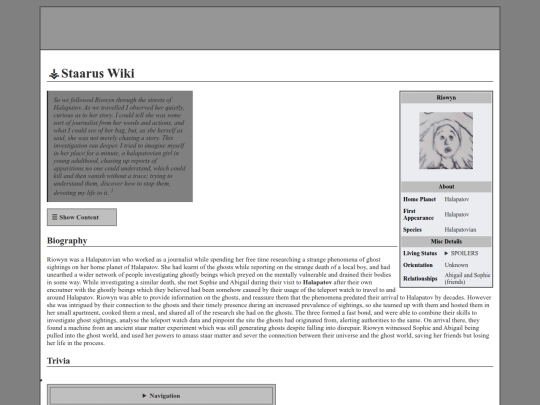Open the Riowyn portrait thumbnail
The height and width of the screenshot is (405, 540).
pyautogui.click(x=446, y=141)
